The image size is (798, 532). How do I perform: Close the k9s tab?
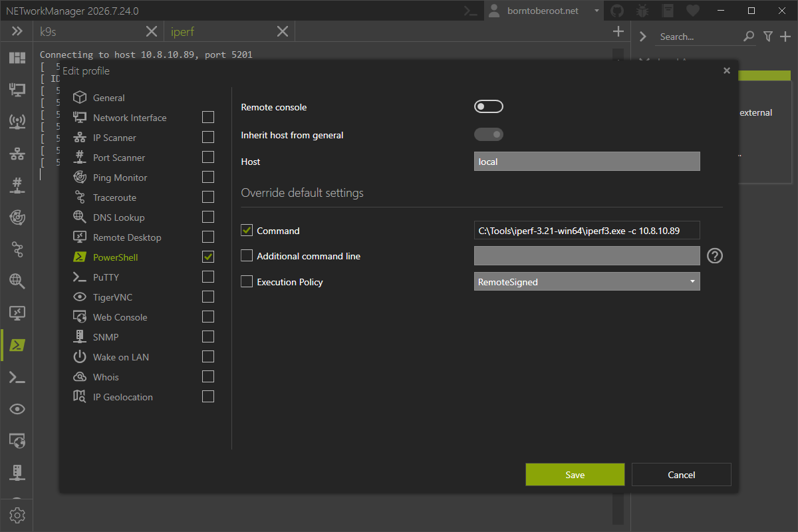152,31
